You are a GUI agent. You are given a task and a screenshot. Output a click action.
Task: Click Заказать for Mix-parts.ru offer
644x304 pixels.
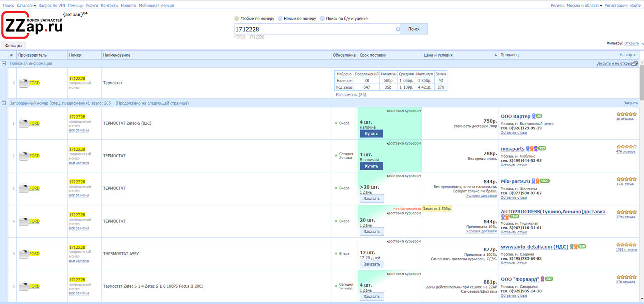tap(372, 199)
